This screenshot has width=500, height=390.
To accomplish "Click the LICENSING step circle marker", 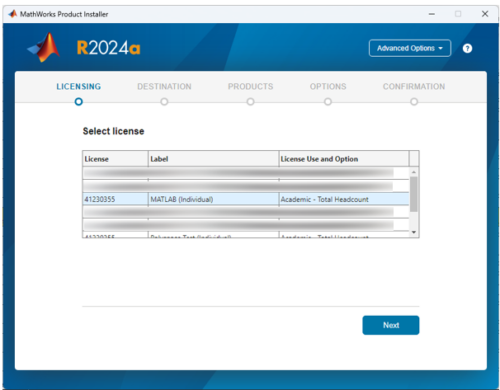I will [79, 102].
